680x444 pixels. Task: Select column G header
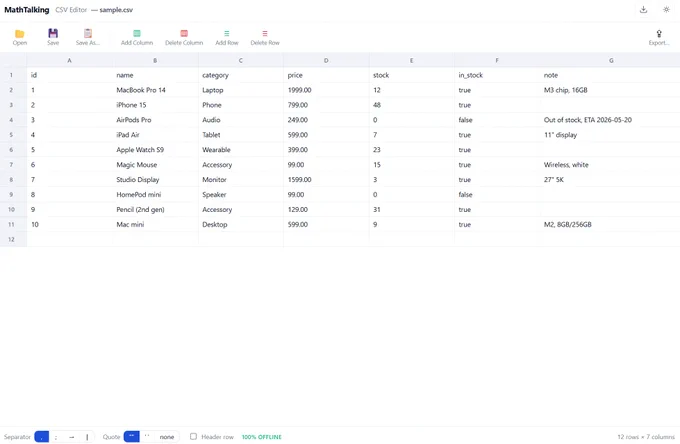611,60
